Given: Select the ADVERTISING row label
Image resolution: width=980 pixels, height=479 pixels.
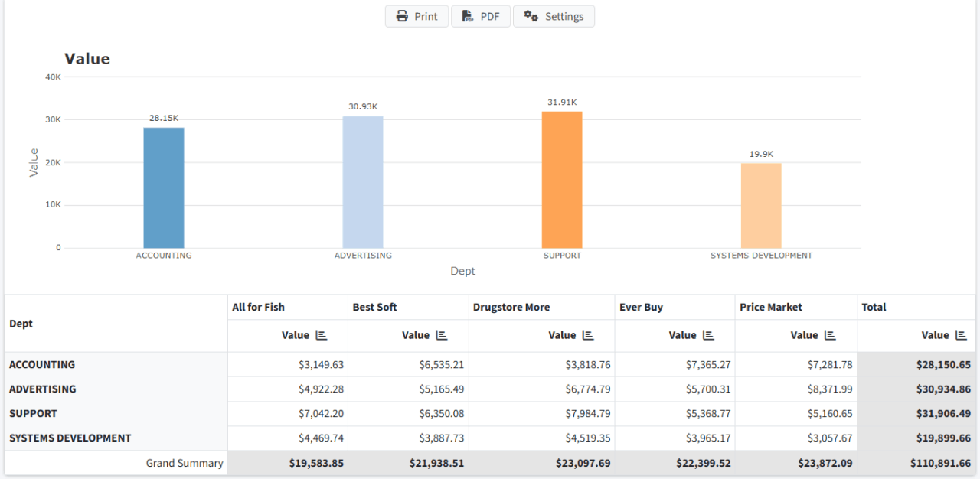Looking at the screenshot, I should point(43,389).
